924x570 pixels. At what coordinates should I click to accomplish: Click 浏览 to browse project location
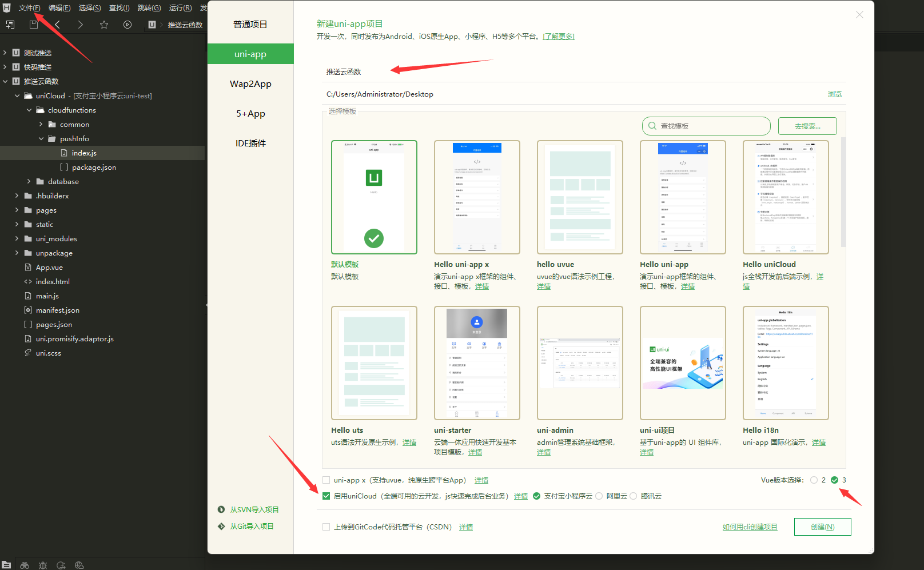834,94
